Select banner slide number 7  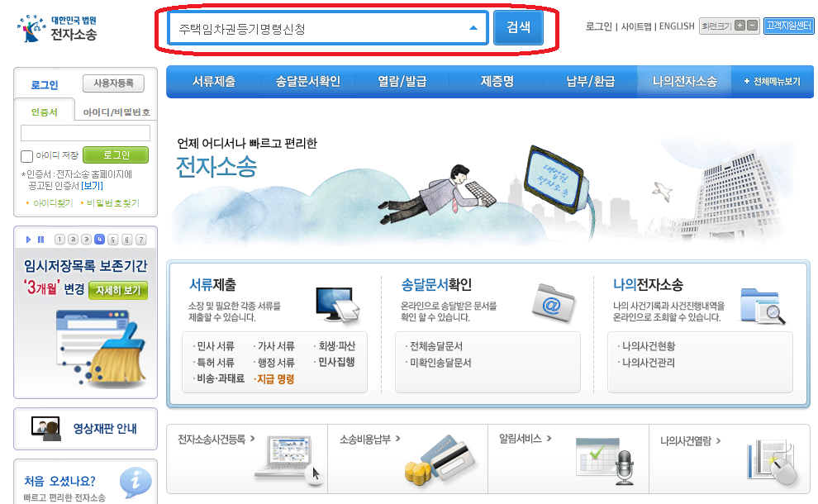pyautogui.click(x=140, y=239)
